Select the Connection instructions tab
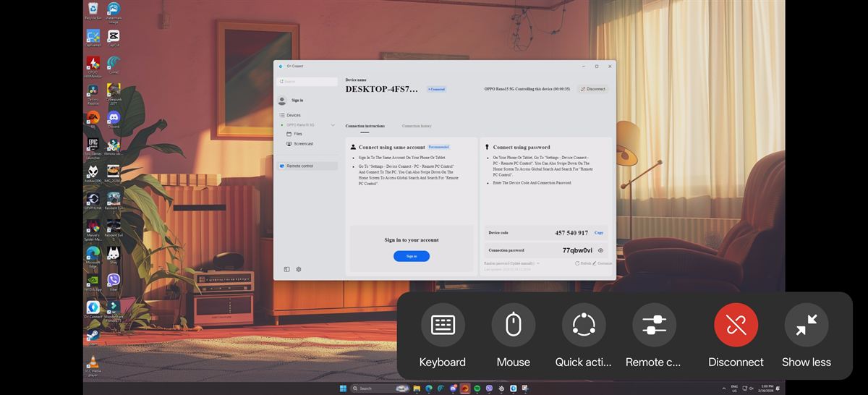This screenshot has height=395, width=868. 365,126
